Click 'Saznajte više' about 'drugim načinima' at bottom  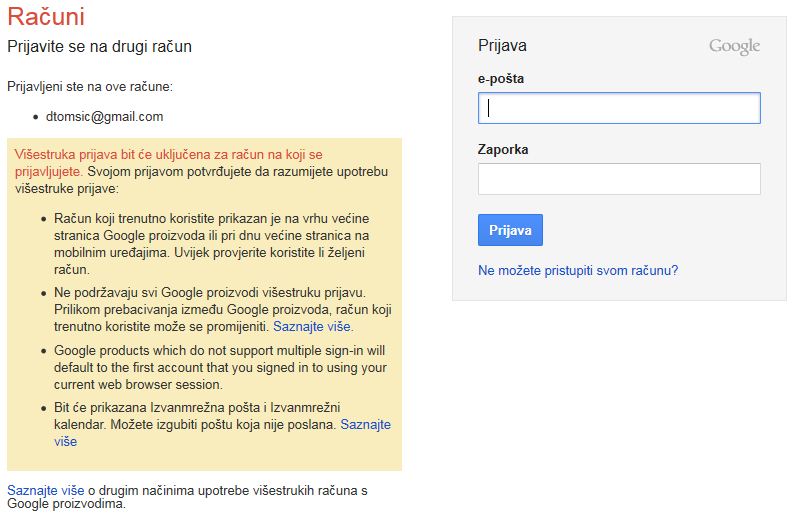point(45,489)
